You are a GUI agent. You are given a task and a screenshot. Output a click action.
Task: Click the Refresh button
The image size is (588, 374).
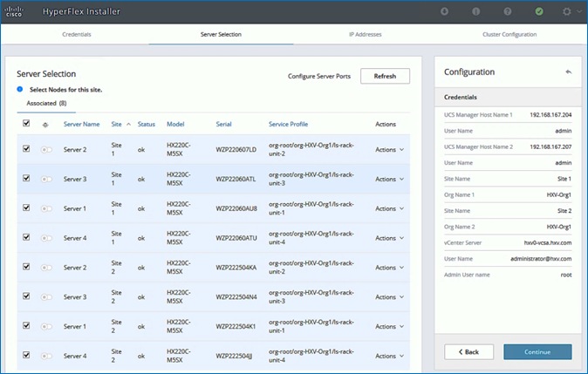tap(385, 76)
